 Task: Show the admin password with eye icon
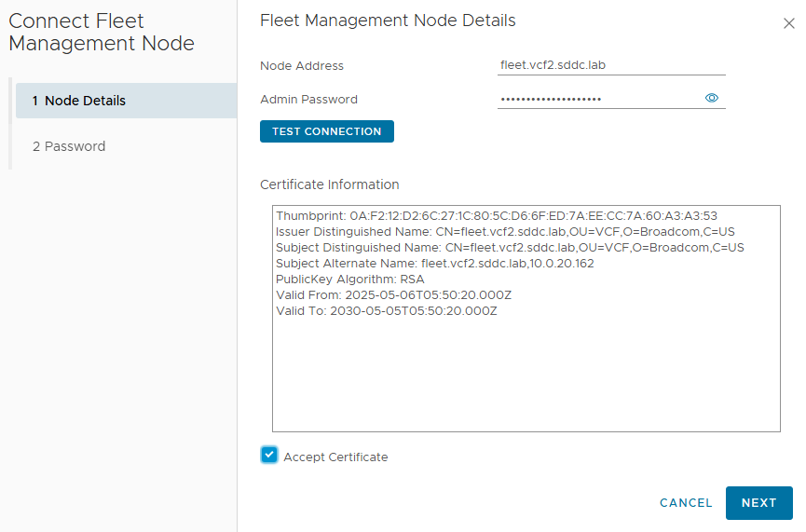click(712, 98)
